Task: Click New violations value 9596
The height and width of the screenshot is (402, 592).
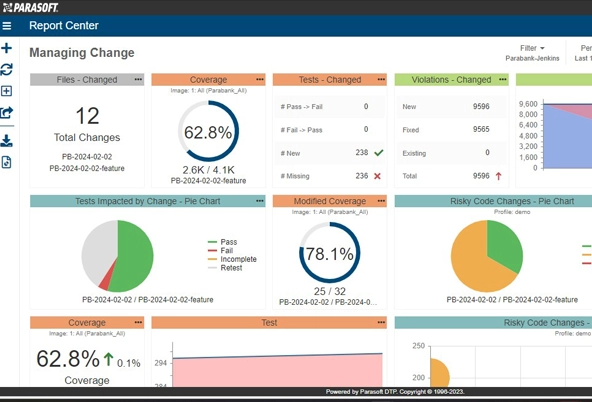Action: [x=481, y=106]
